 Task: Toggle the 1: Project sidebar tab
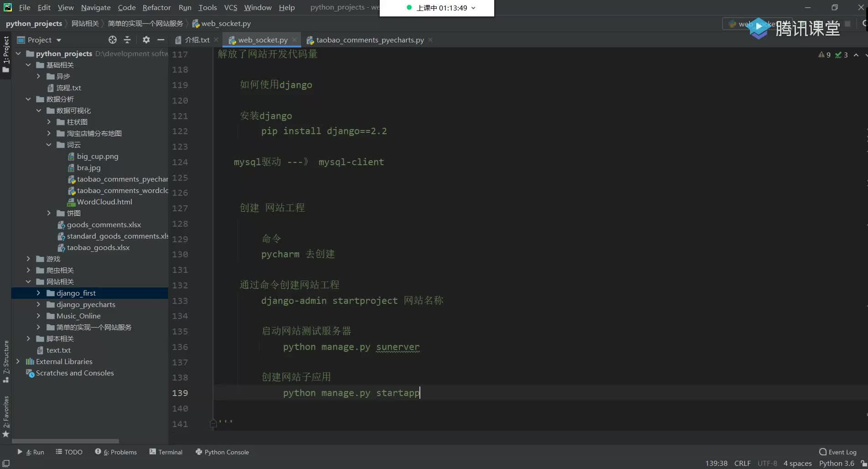(5, 54)
